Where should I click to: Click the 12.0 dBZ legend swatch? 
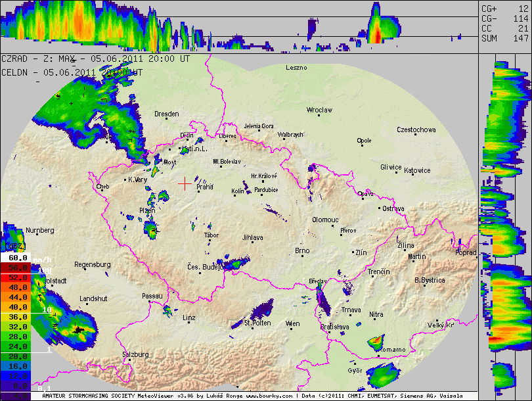[16, 376]
